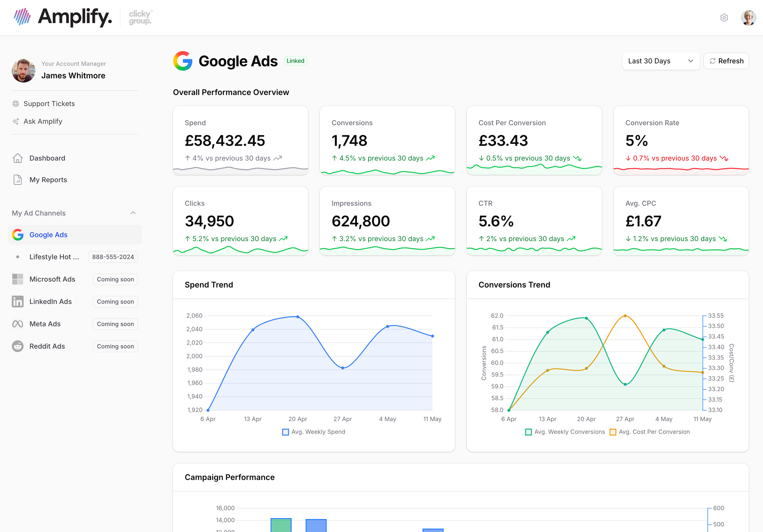Image resolution: width=763 pixels, height=532 pixels.
Task: Click the Impressions uptrend arrow icon
Action: pos(430,239)
